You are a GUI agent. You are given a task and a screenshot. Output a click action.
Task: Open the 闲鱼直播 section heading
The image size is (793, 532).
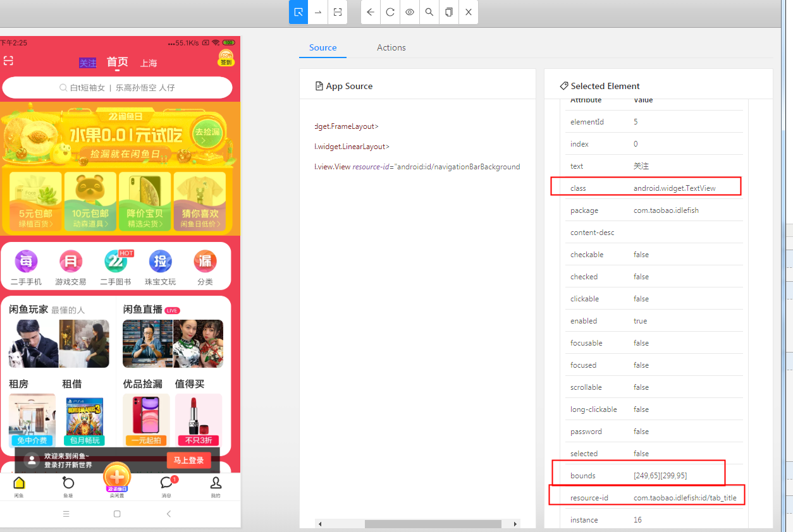point(143,309)
